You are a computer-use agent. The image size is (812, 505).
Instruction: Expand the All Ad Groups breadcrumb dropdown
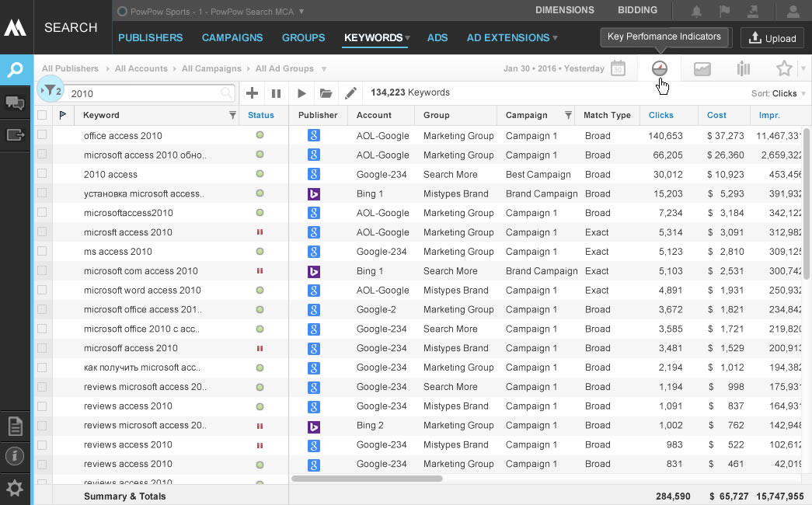324,69
